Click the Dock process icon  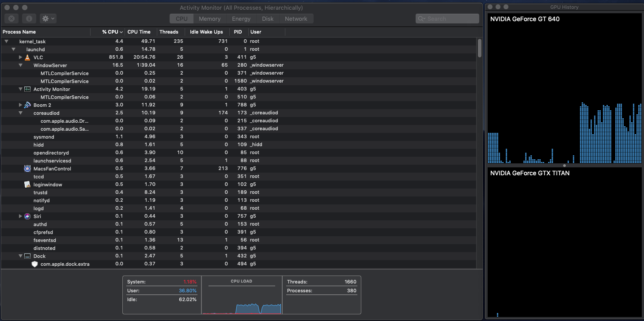(x=27, y=256)
